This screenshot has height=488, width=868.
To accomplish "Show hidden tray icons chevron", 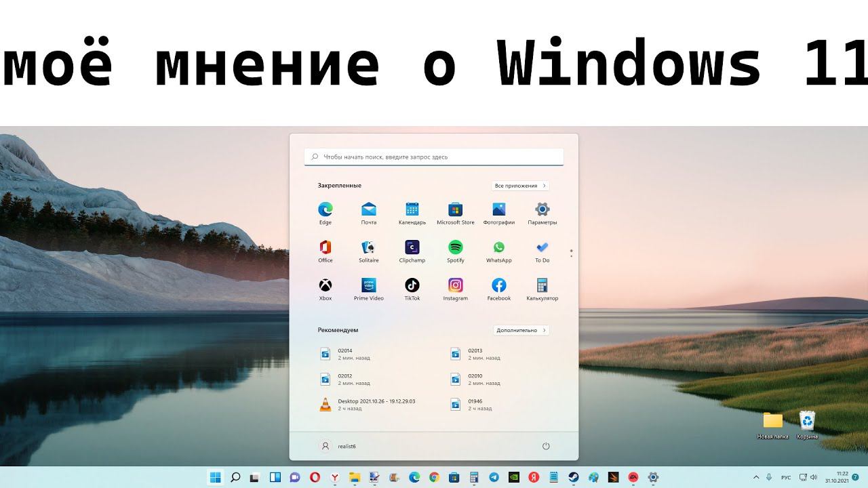I will 757,477.
